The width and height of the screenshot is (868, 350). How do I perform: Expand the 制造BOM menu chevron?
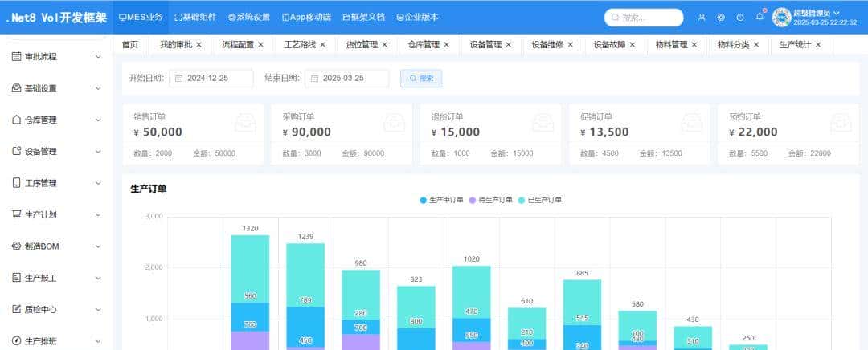click(x=99, y=246)
